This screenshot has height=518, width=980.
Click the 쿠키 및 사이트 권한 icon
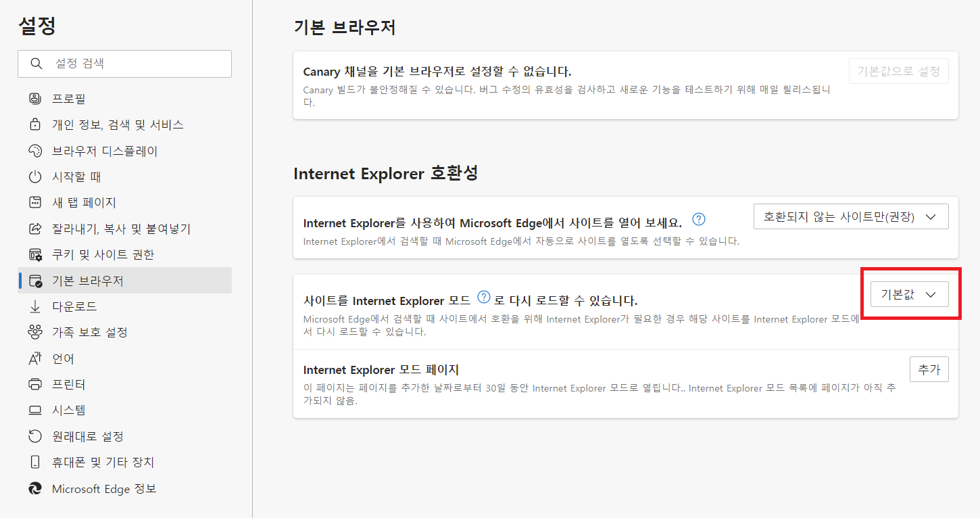pyautogui.click(x=35, y=255)
